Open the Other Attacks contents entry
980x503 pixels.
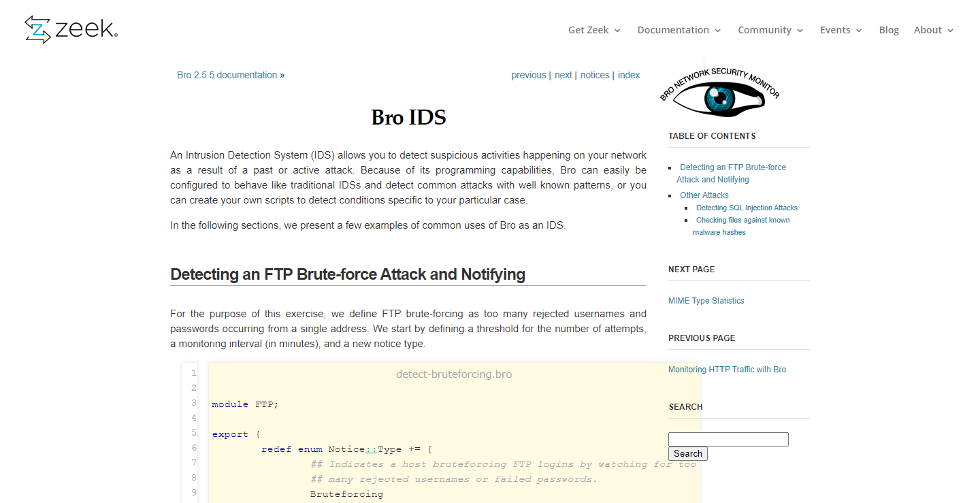point(704,195)
